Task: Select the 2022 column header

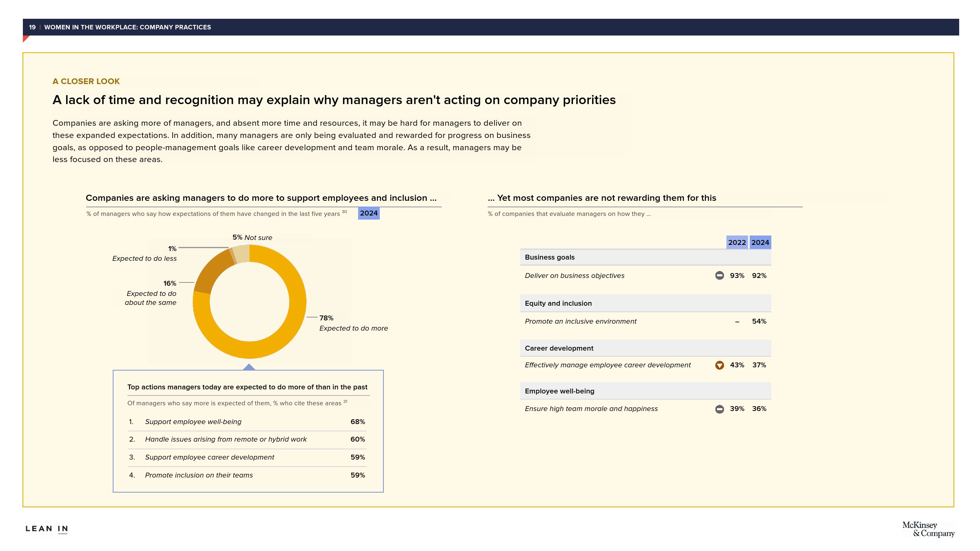Action: click(x=737, y=242)
